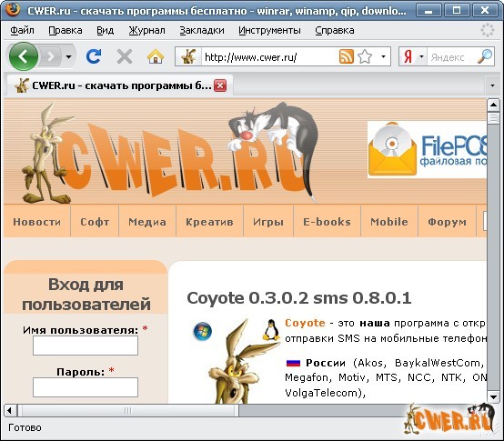Click the Forward navigation arrow

pyautogui.click(x=50, y=57)
